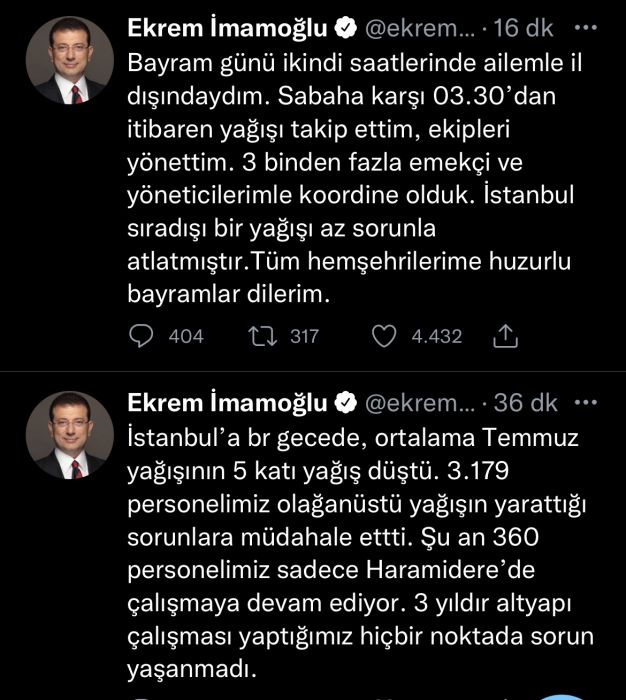The width and height of the screenshot is (626, 700).
Task: Like the tweet with the heart icon
Action: click(x=384, y=336)
